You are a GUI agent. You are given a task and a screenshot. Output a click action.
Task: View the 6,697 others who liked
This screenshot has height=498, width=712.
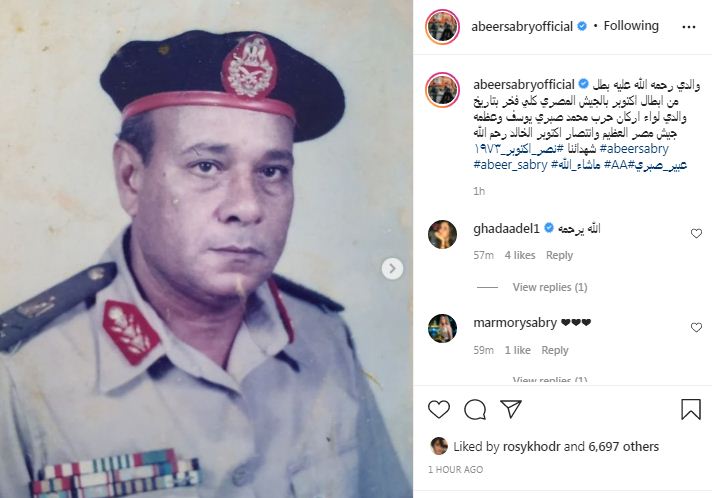623,447
